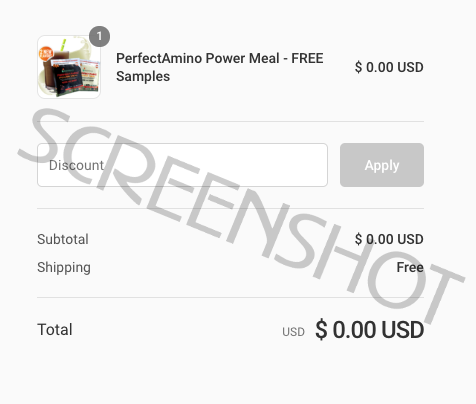
Task: Click the quantity badge showing 1
Action: tap(99, 36)
